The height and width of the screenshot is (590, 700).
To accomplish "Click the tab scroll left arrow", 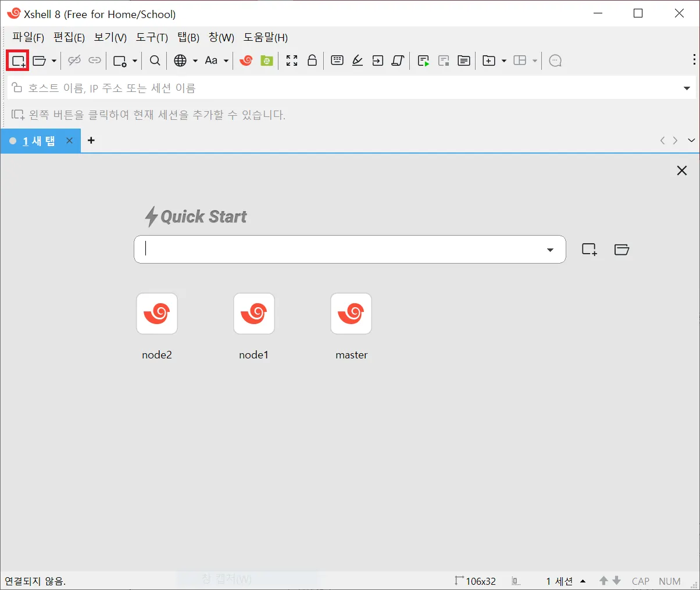I will coord(662,140).
